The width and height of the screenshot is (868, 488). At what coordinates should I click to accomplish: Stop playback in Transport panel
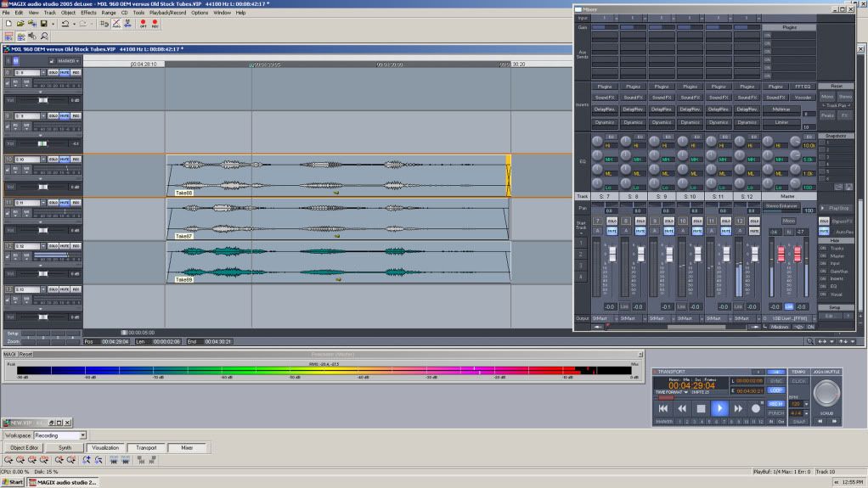pos(701,408)
